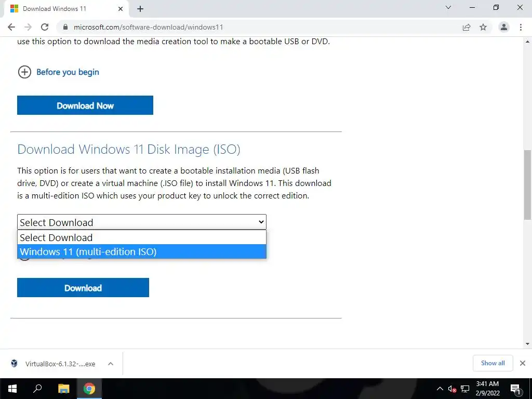
Task: Click the browser forward arrow
Action: (x=28, y=27)
